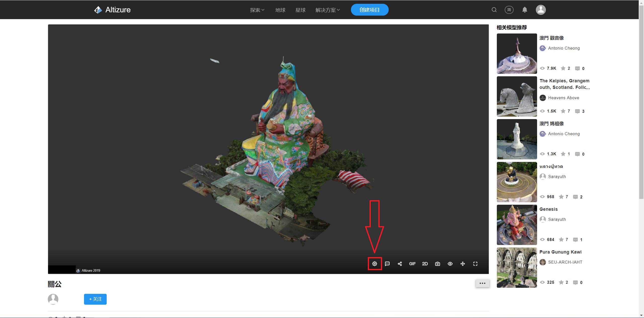Open the viewer settings gear icon
This screenshot has height=318, width=644.
coord(375,264)
